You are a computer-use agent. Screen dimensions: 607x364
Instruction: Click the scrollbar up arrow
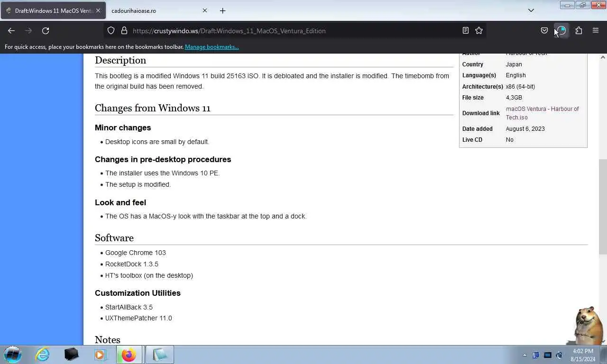click(603, 57)
